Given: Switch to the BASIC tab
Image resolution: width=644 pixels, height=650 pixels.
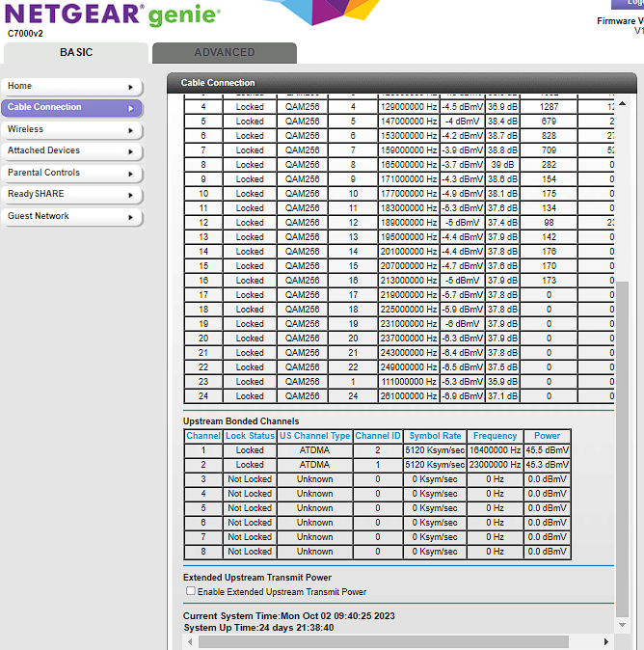Looking at the screenshot, I should point(76,53).
